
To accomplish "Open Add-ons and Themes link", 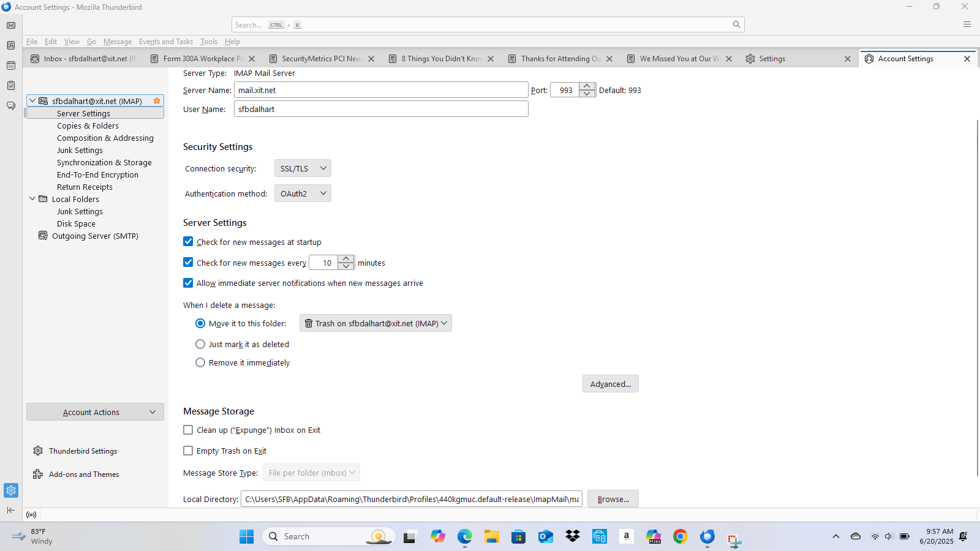I will click(84, 474).
